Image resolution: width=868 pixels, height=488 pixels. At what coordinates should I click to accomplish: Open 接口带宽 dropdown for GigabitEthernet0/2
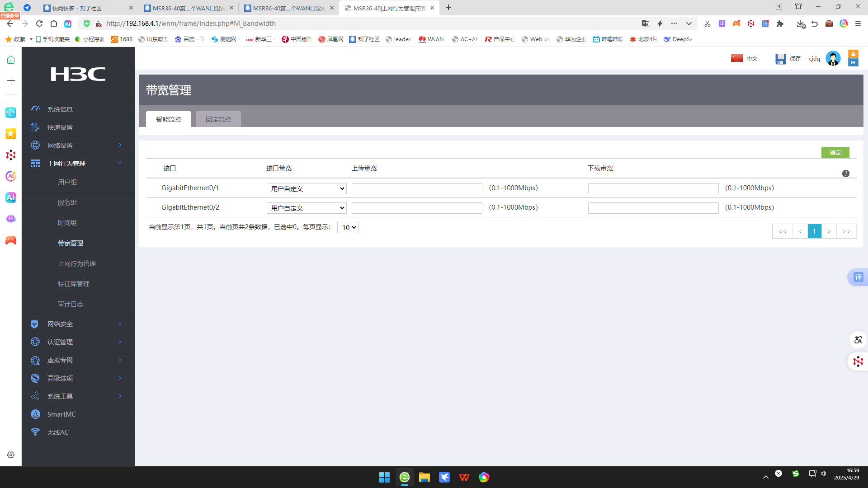click(x=307, y=208)
